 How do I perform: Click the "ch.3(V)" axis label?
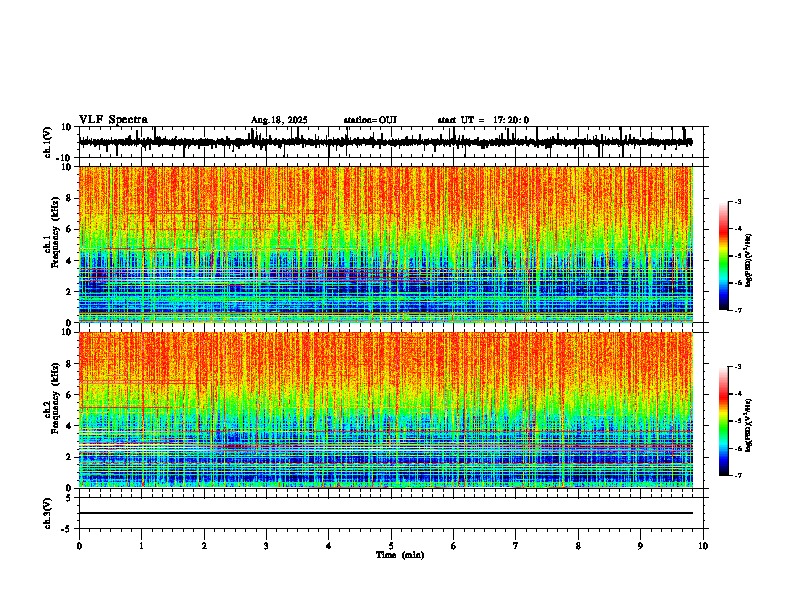48,514
